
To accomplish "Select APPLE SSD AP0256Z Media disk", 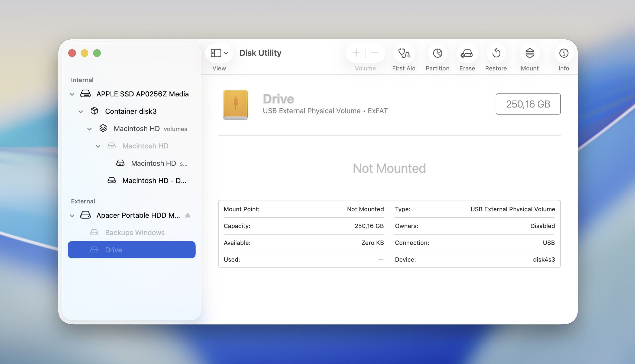I will (x=132, y=94).
